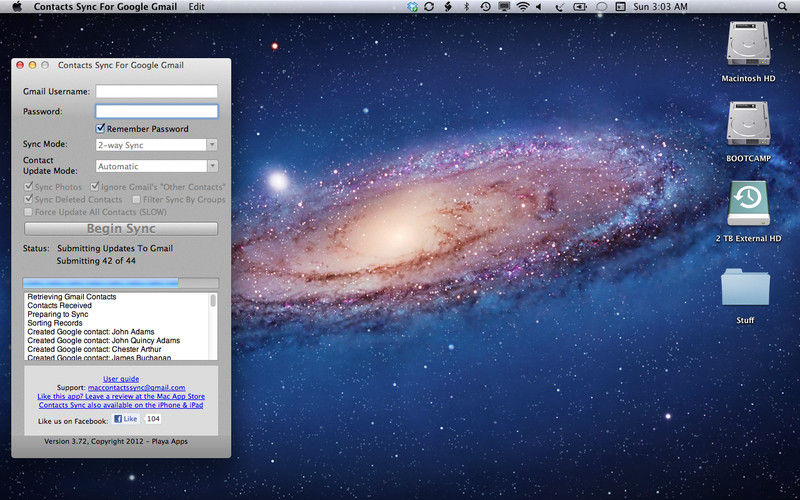Click the Password field

[157, 111]
